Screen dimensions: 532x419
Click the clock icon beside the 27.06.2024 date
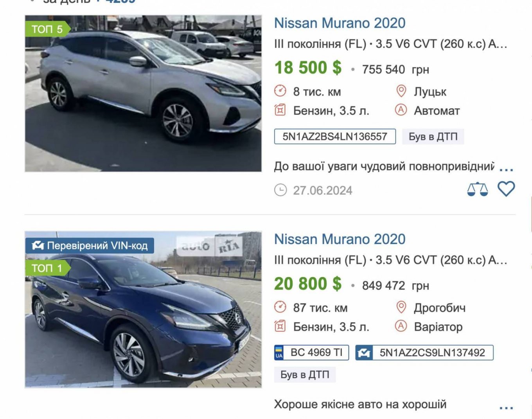(280, 191)
